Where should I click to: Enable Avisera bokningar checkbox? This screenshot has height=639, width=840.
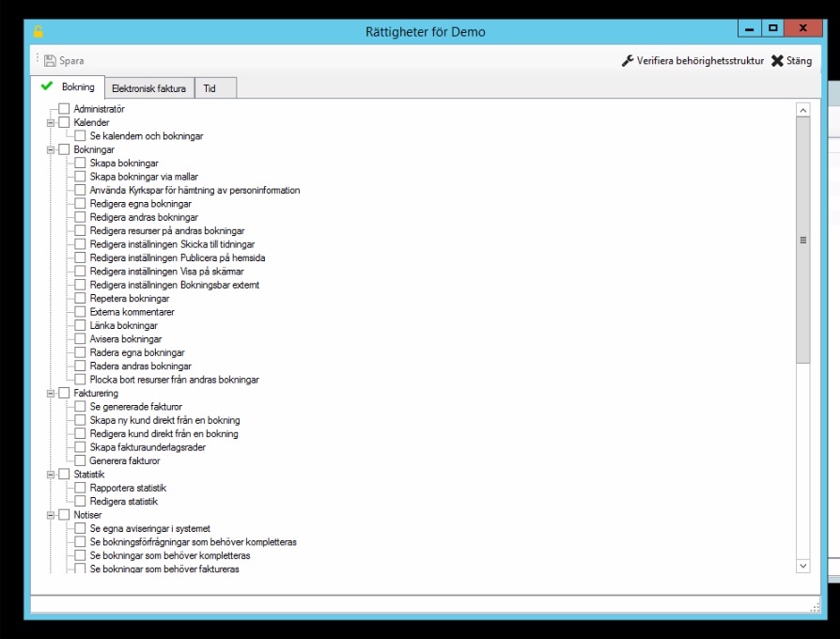(80, 338)
